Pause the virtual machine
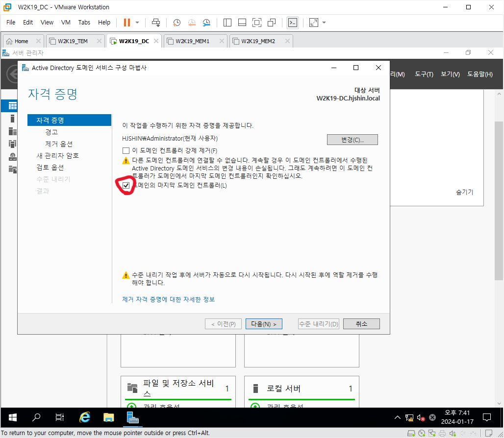 coord(127,23)
